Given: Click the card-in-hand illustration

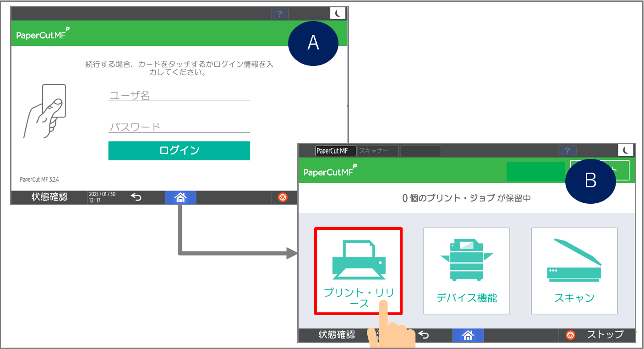Looking at the screenshot, I should coord(45,111).
